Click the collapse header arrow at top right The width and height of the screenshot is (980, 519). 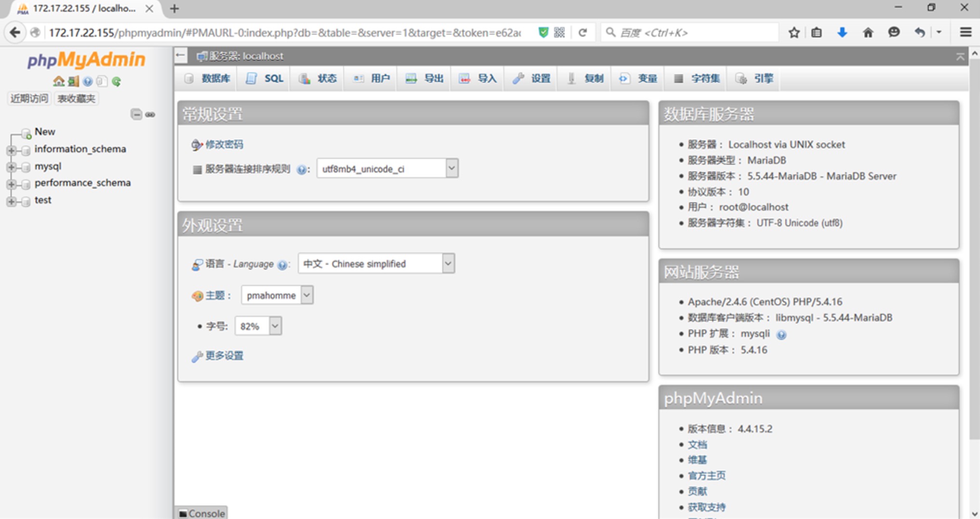[960, 56]
